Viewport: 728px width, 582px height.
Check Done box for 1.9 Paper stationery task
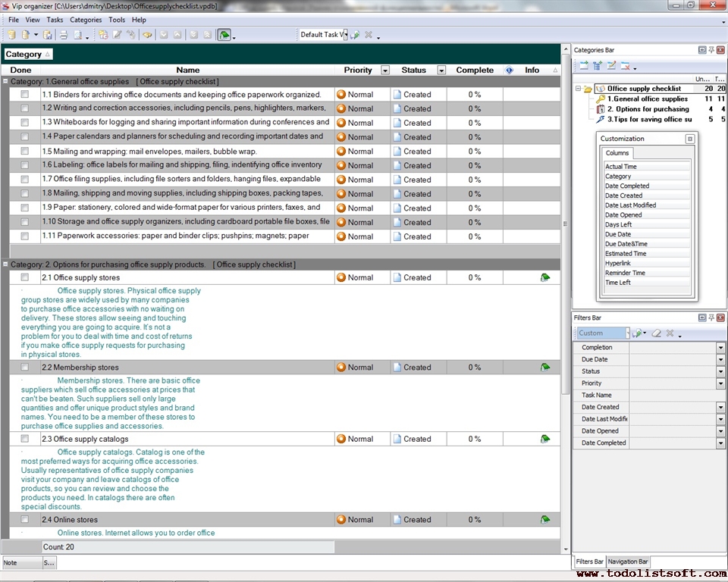(x=24, y=208)
